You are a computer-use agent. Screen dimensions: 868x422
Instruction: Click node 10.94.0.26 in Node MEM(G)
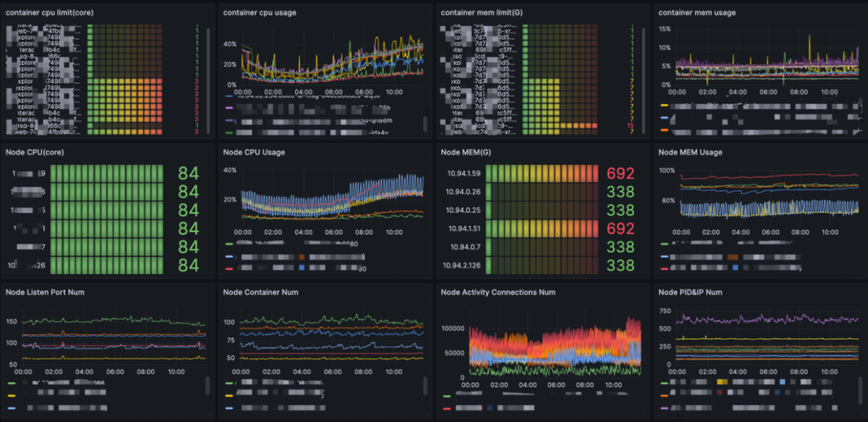[x=464, y=191]
